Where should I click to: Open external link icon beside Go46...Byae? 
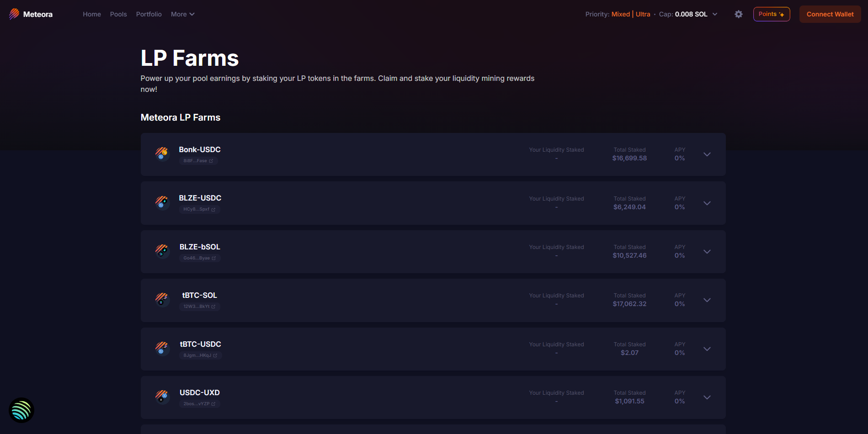point(214,258)
